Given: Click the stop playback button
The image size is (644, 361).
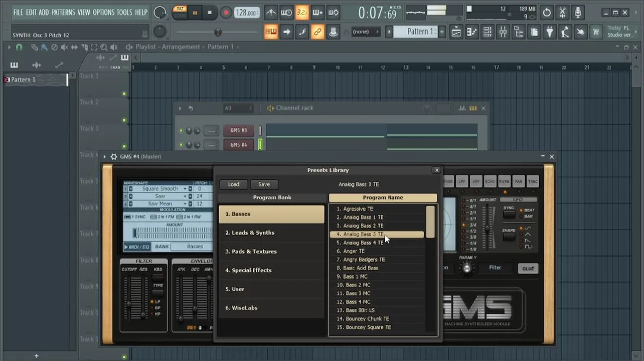Looking at the screenshot, I should (x=210, y=13).
